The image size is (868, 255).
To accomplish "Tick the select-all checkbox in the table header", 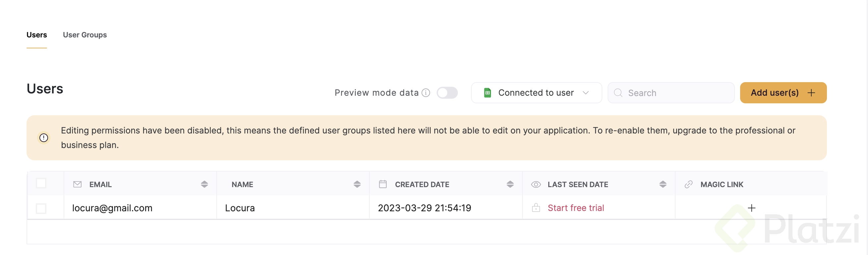I will 41,183.
